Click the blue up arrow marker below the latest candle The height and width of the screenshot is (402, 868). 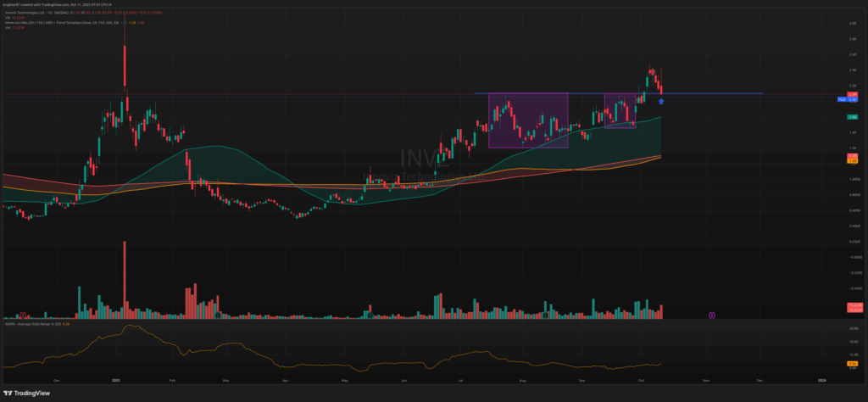661,101
